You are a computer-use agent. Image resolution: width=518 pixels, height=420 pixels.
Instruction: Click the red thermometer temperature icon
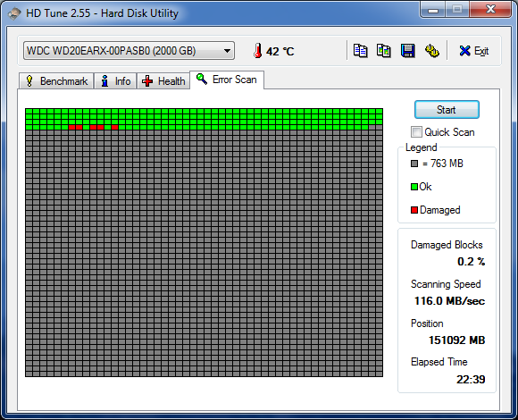click(x=258, y=51)
